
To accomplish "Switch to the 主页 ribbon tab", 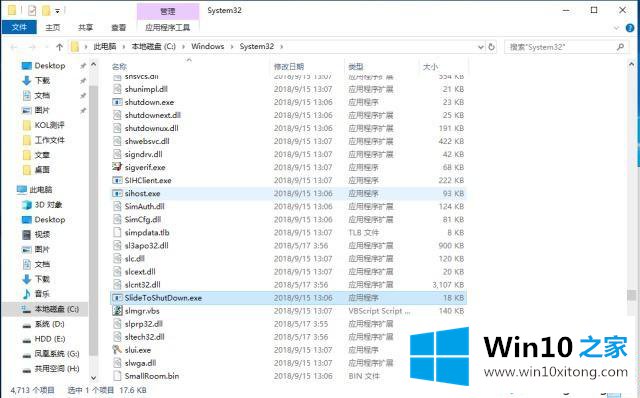I will 53,27.
